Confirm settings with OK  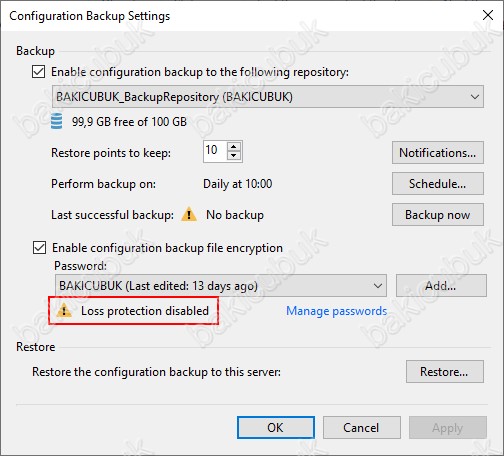point(276,428)
